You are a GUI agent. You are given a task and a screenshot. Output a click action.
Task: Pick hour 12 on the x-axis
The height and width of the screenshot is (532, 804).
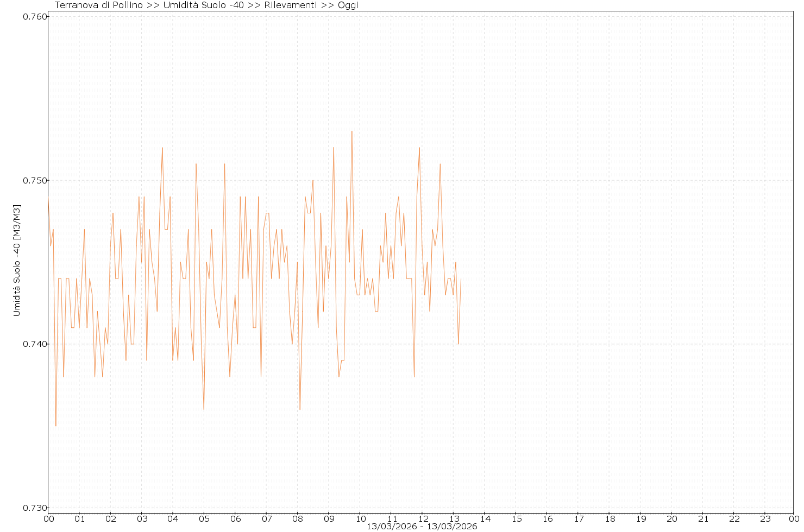tap(422, 518)
